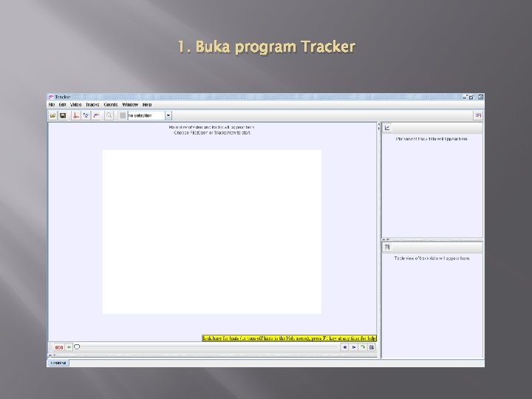
Task: Click the white video display area
Action: pos(212,232)
